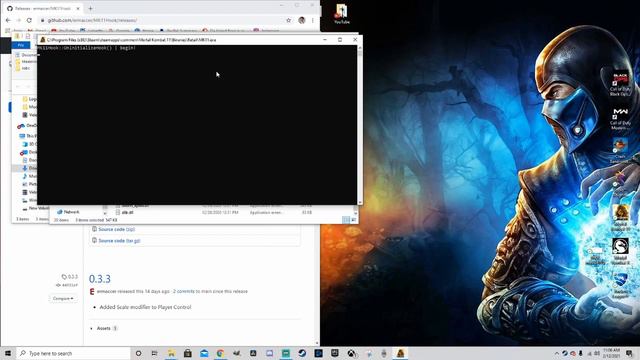
Task: Open Steam from the taskbar
Action: [302, 353]
